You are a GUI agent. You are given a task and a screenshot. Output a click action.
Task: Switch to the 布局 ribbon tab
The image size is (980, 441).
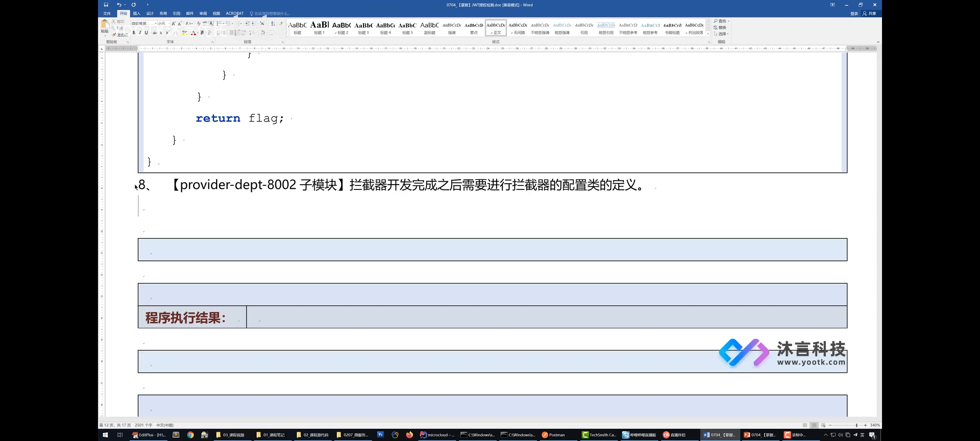[163, 13]
